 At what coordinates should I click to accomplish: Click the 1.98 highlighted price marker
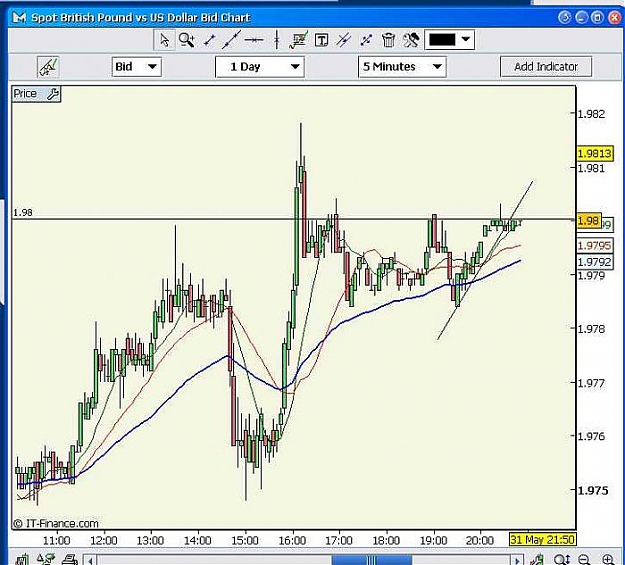click(589, 220)
